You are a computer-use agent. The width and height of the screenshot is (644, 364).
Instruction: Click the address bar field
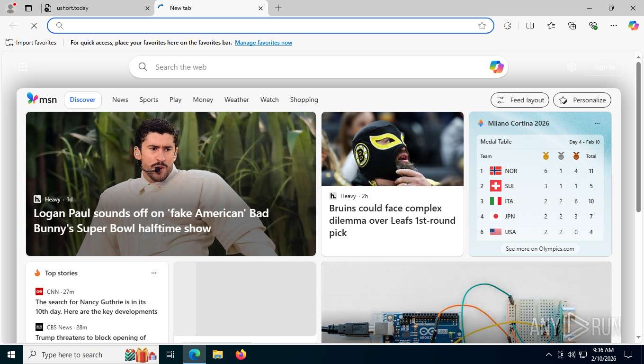pos(270,26)
